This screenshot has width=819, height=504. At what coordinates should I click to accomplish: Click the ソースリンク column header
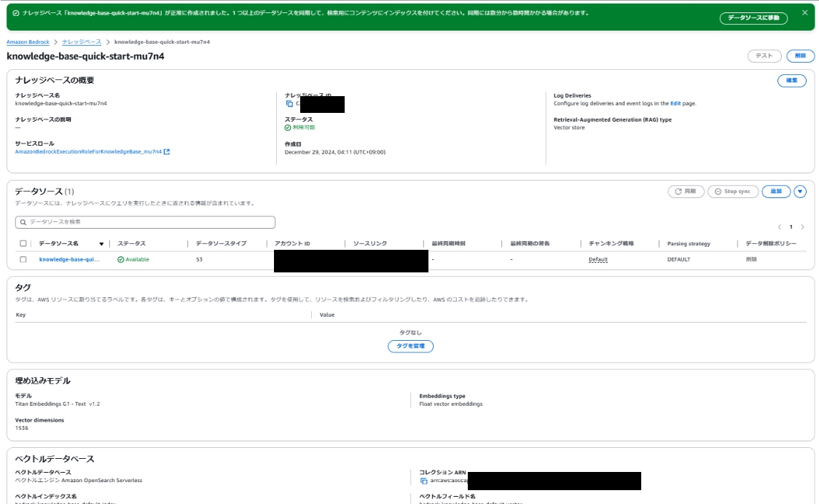pyautogui.click(x=370, y=243)
